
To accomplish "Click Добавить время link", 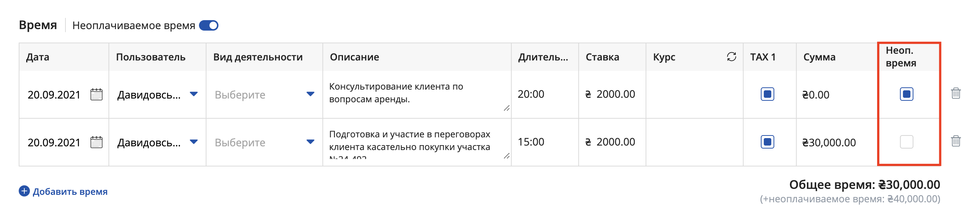I will point(70,191).
